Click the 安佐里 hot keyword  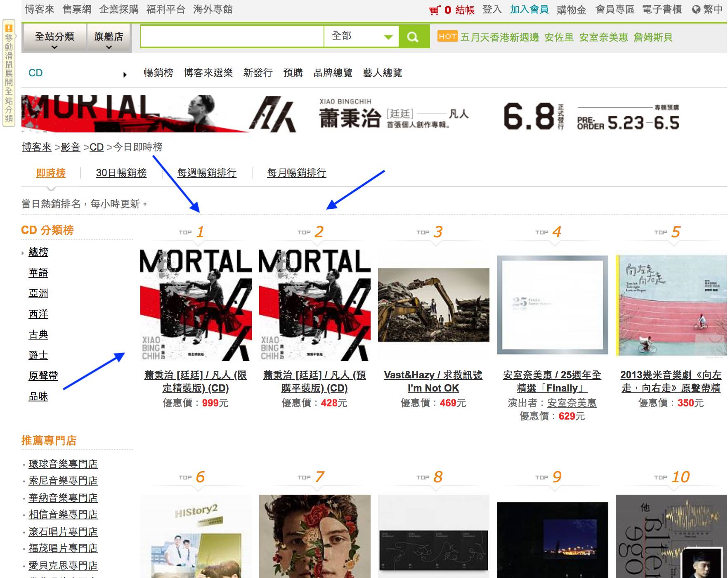click(559, 38)
